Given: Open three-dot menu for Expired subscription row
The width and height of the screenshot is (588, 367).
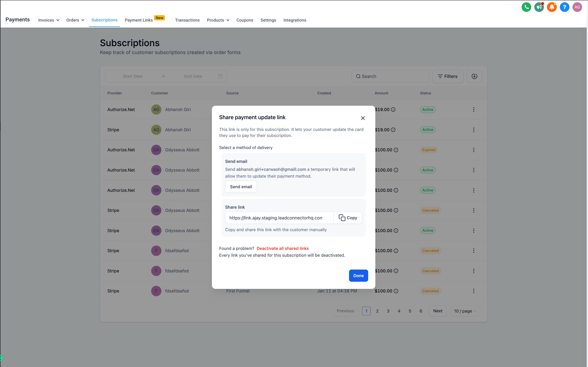Looking at the screenshot, I should click(x=474, y=150).
